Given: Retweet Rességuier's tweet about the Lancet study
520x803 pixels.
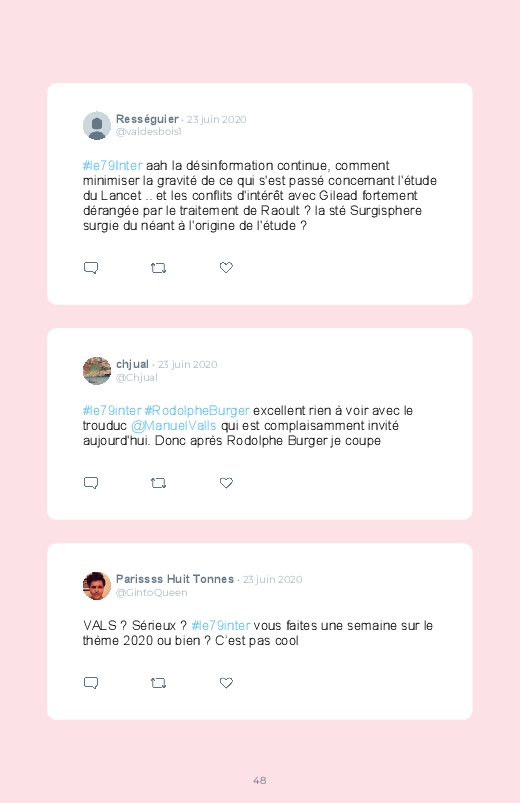Looking at the screenshot, I should (x=158, y=268).
